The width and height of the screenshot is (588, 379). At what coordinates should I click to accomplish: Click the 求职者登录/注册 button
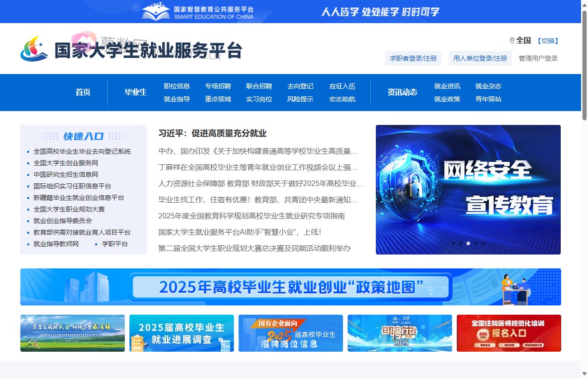click(413, 58)
